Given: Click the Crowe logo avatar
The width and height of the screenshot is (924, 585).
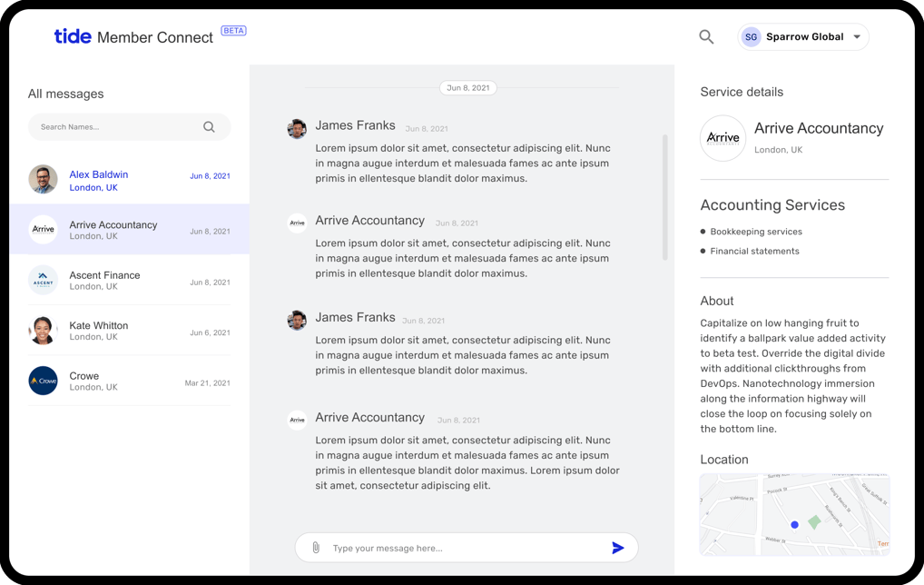Looking at the screenshot, I should [43, 381].
